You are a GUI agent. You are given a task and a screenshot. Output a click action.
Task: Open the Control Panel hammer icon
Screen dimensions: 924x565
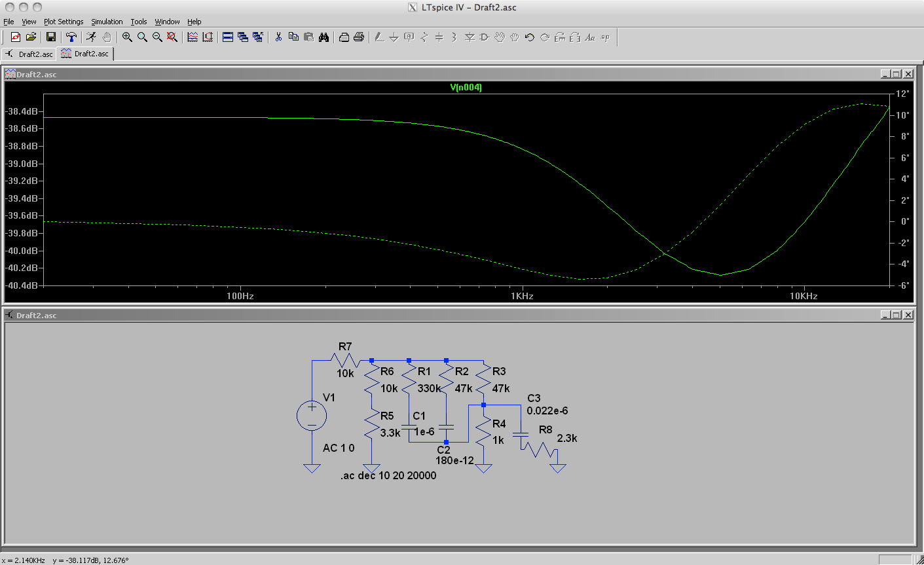tap(71, 37)
